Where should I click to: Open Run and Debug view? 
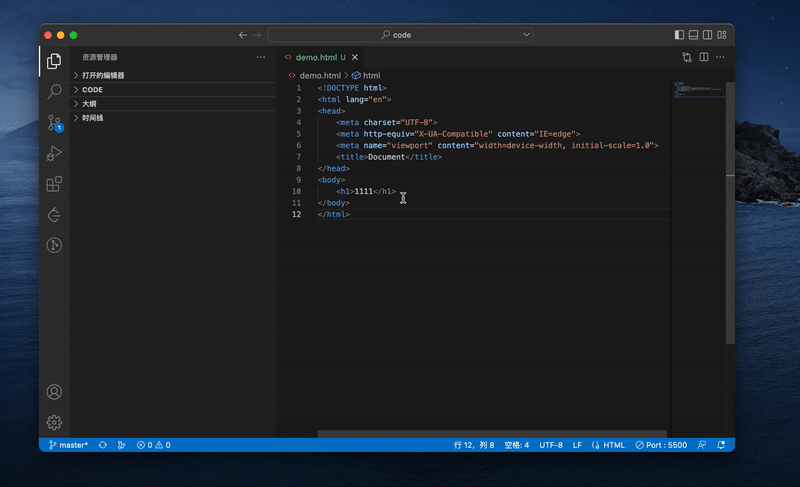click(x=54, y=154)
